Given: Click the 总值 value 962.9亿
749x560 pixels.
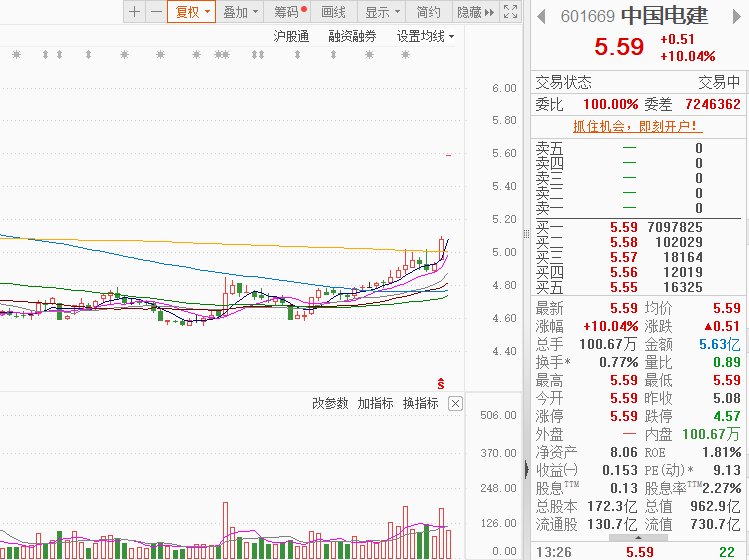Looking at the screenshot, I should [x=715, y=506].
